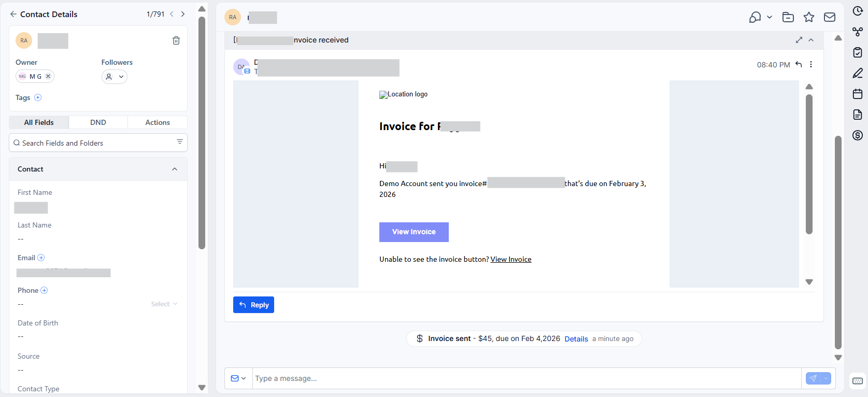Expand the email to full view
This screenshot has width=868, height=397.
point(799,40)
